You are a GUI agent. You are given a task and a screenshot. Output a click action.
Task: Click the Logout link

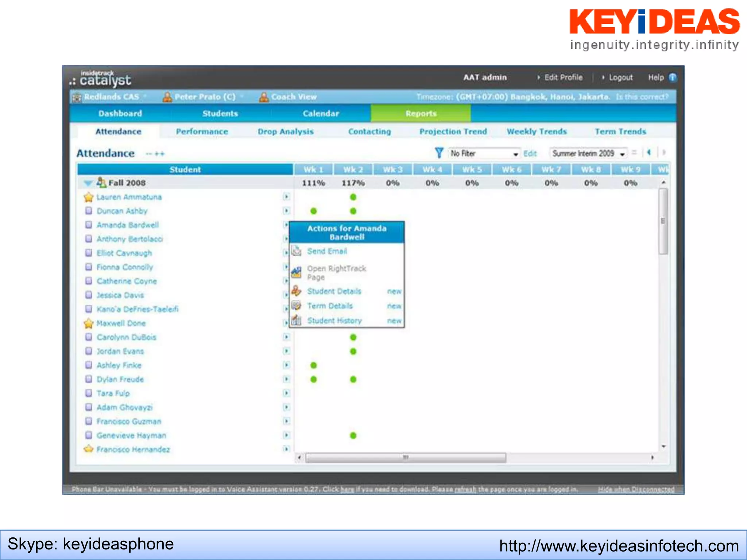(621, 77)
